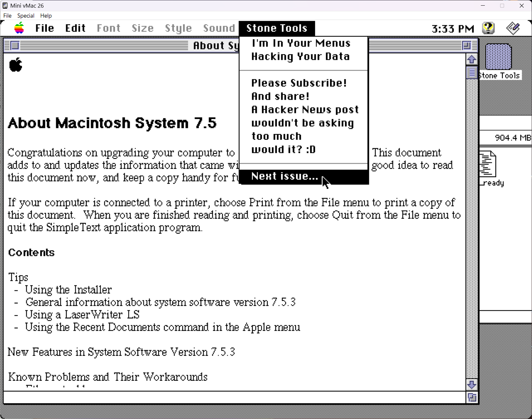The height and width of the screenshot is (419, 532).
Task: Click the scroll-up arrow in the right panel
Action: coord(472,59)
